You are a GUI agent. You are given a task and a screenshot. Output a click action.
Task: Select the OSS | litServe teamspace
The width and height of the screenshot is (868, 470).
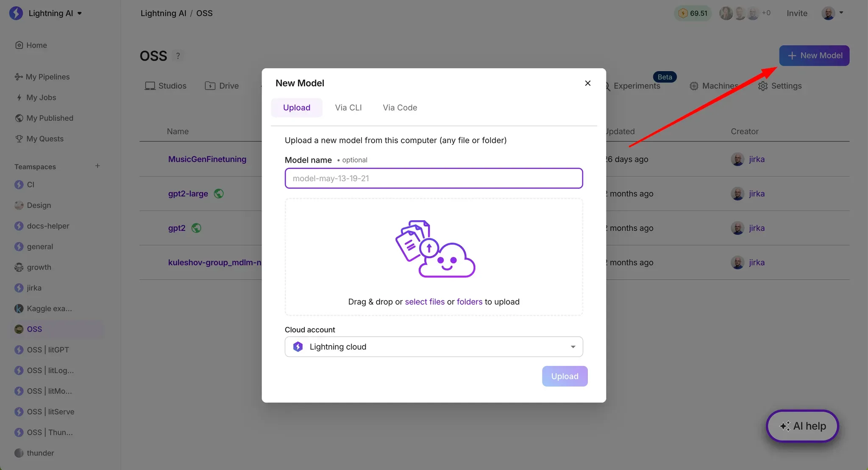(44, 412)
